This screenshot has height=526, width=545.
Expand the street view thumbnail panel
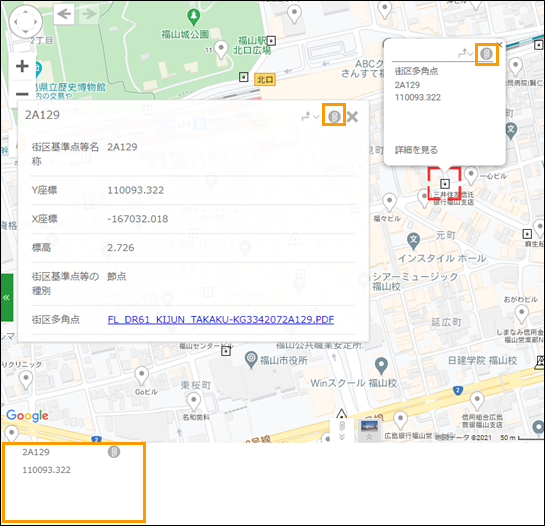[x=369, y=430]
